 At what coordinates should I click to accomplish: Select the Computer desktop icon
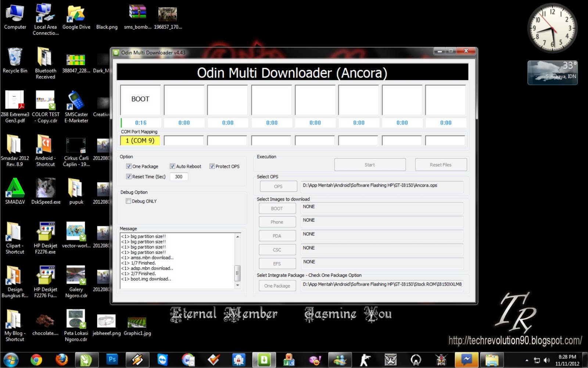point(15,17)
